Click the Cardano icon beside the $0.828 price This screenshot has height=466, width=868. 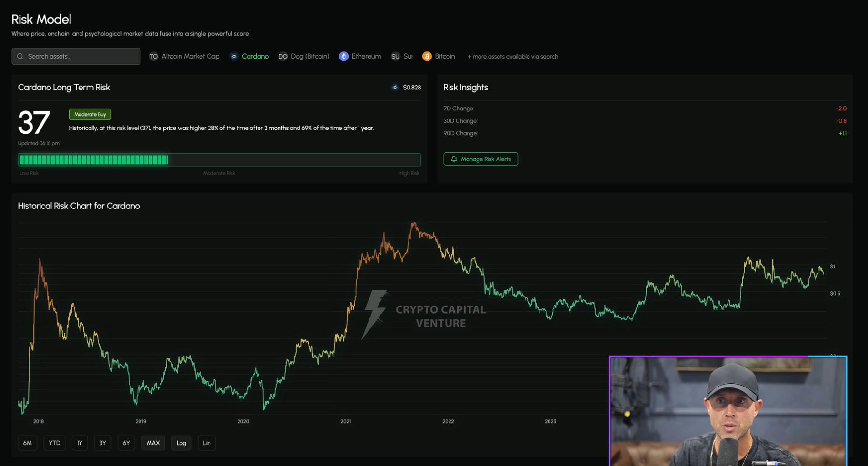click(394, 87)
